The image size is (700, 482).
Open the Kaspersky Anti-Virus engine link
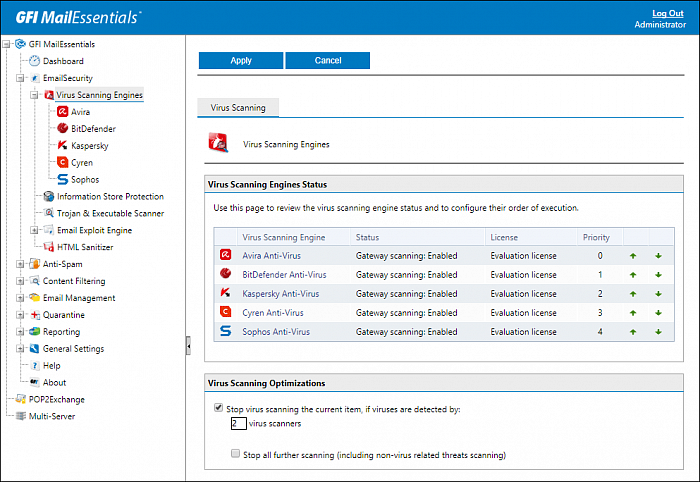tap(281, 294)
